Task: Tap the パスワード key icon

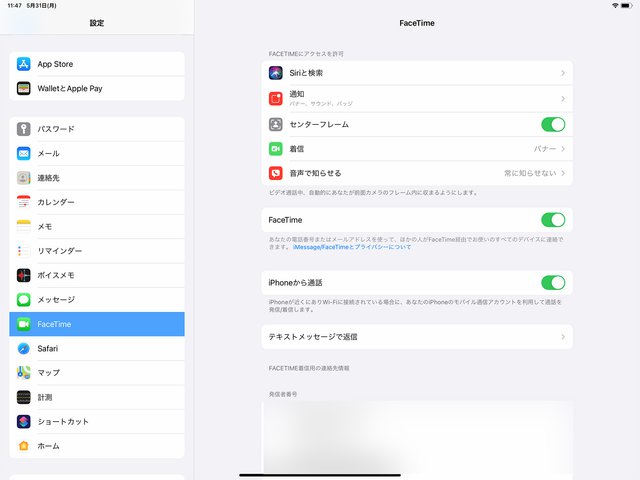Action: coord(24,129)
